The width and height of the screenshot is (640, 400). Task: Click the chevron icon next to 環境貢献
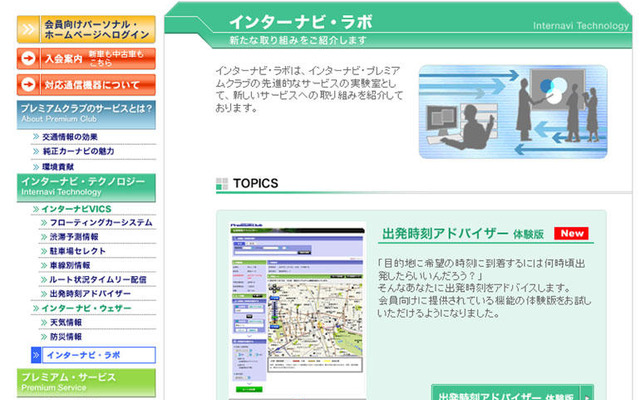click(x=36, y=167)
